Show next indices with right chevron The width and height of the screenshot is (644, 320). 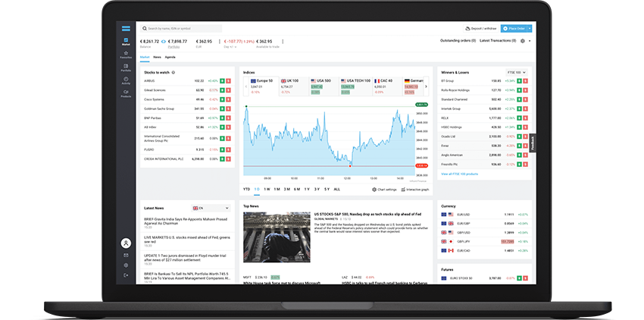pos(426,86)
